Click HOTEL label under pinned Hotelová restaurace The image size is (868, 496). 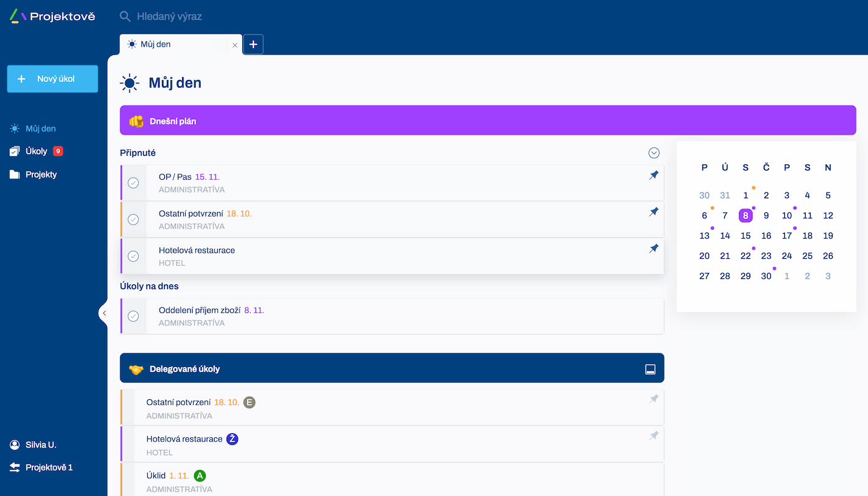coord(172,263)
